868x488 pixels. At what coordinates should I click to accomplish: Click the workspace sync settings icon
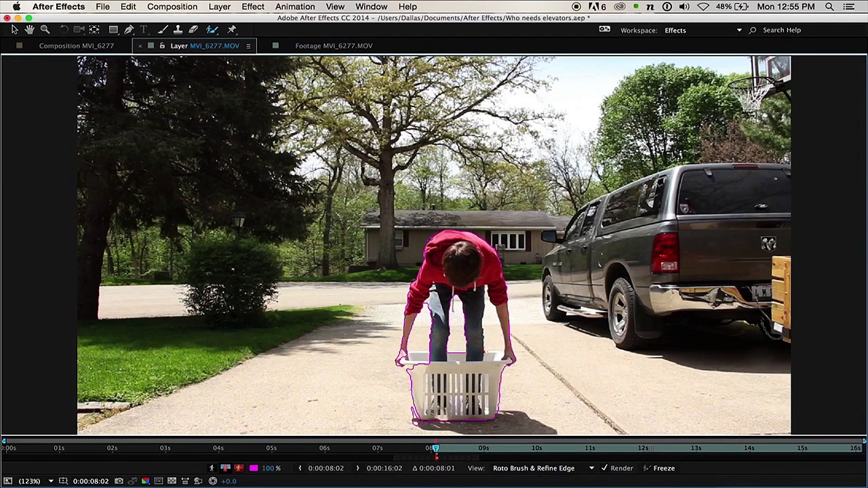click(x=605, y=30)
